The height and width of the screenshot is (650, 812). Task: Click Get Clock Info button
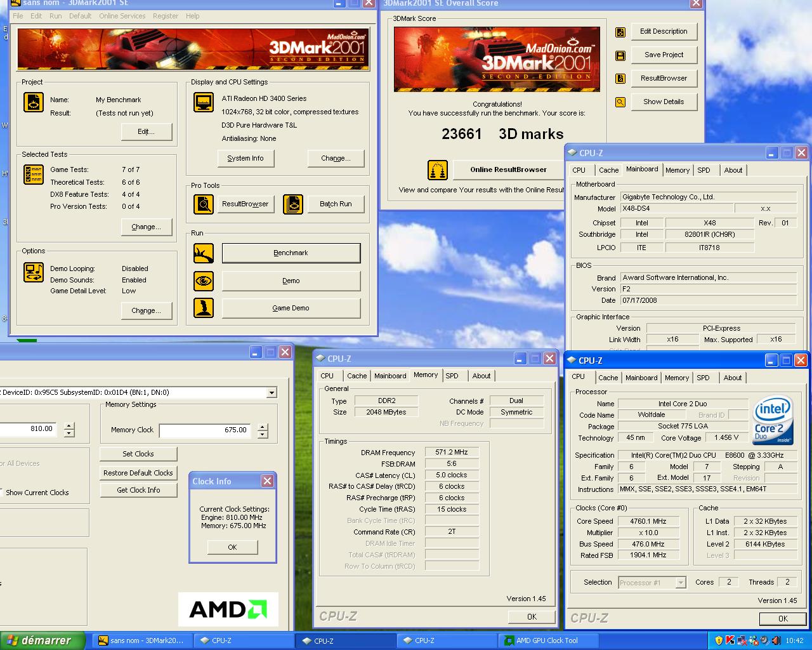click(138, 490)
